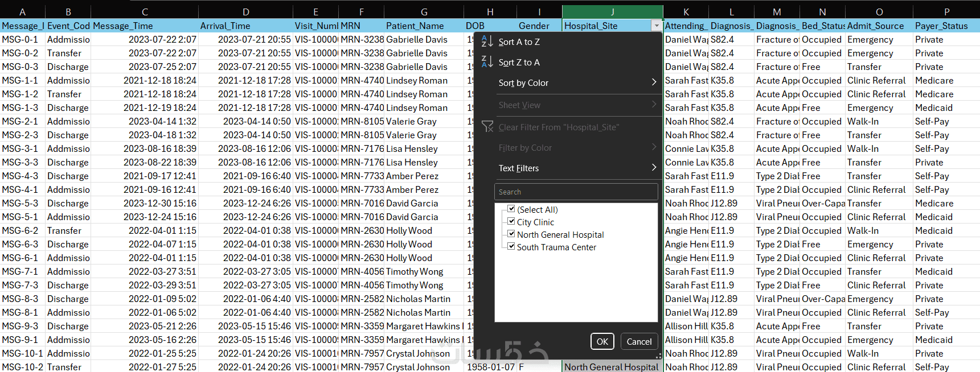Confirm the filter with OK

[602, 341]
